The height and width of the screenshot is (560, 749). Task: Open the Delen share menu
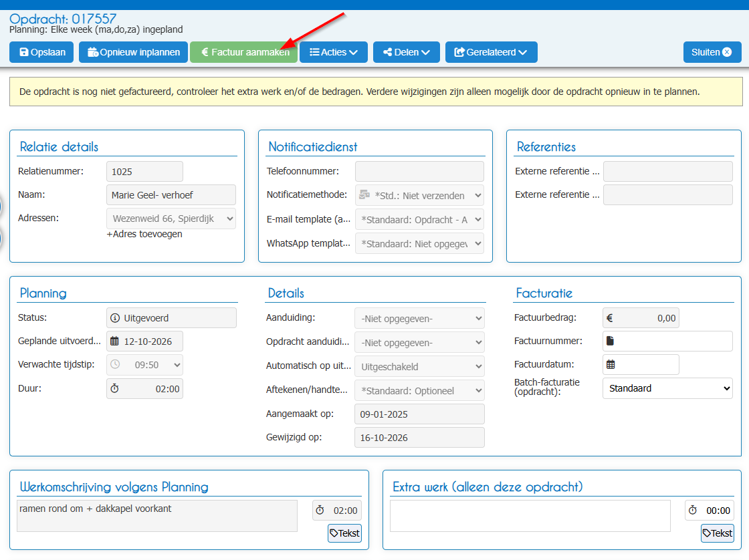tap(407, 52)
